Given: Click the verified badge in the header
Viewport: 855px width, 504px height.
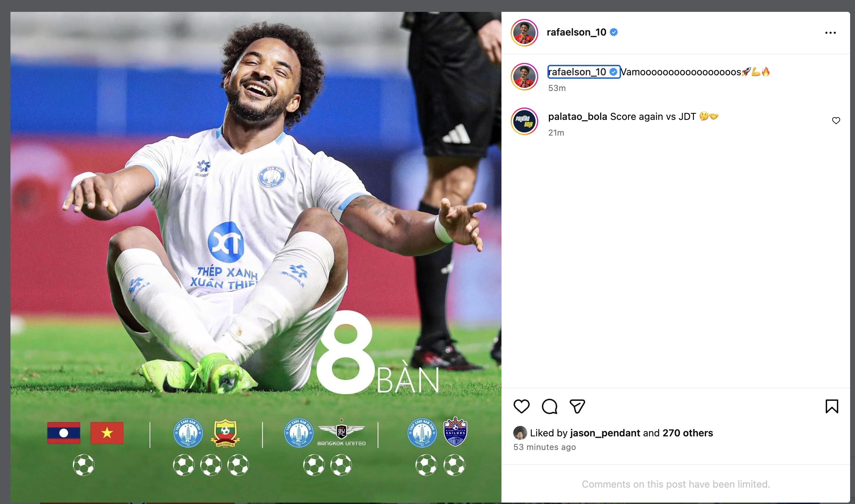Looking at the screenshot, I should (614, 32).
